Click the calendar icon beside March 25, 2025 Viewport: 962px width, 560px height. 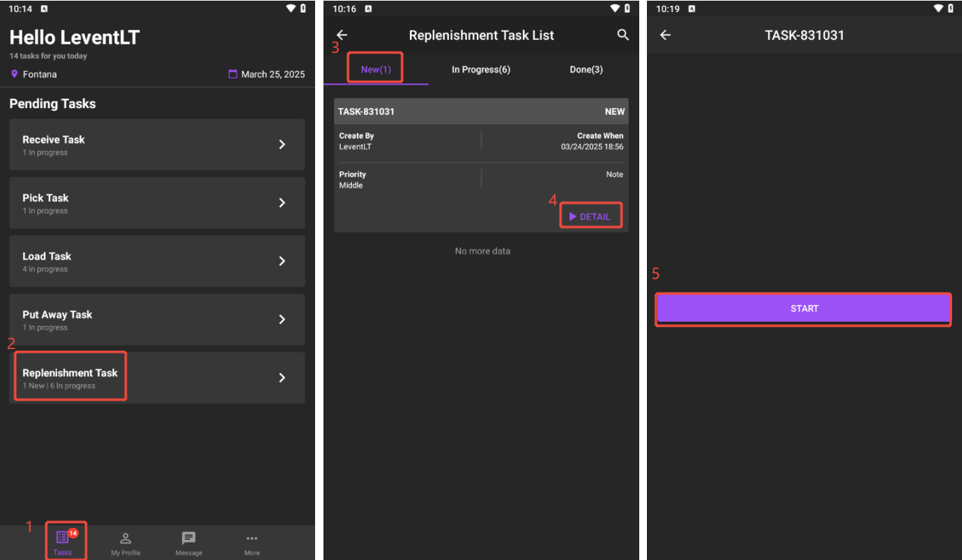coord(233,74)
